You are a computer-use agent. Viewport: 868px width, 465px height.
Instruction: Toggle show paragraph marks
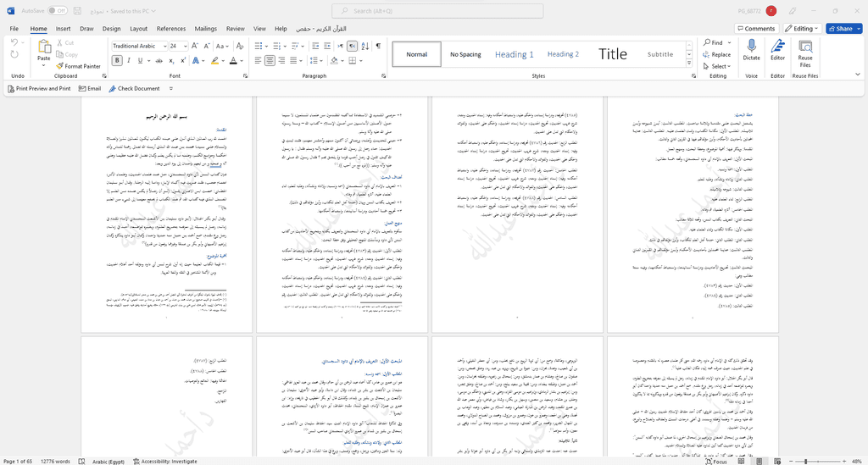378,46
